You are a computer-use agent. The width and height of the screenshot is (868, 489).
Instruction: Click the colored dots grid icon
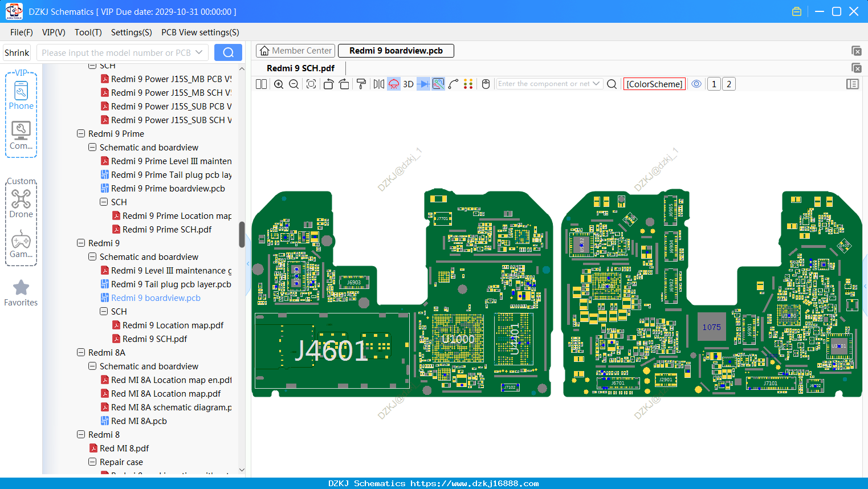coord(468,84)
